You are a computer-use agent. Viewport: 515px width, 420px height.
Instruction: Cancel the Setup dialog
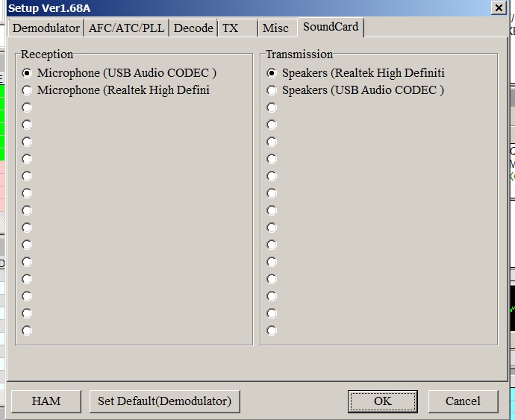click(463, 401)
